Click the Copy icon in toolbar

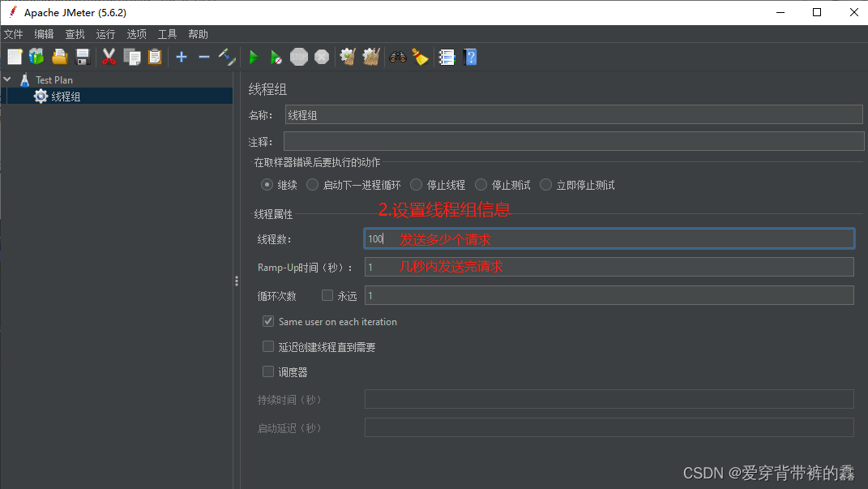[132, 57]
